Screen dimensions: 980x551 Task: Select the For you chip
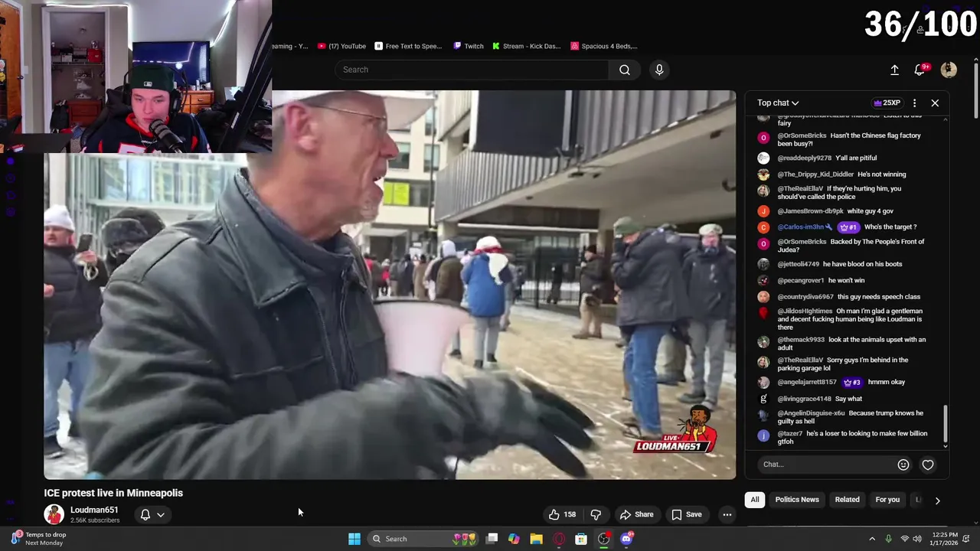tap(887, 500)
